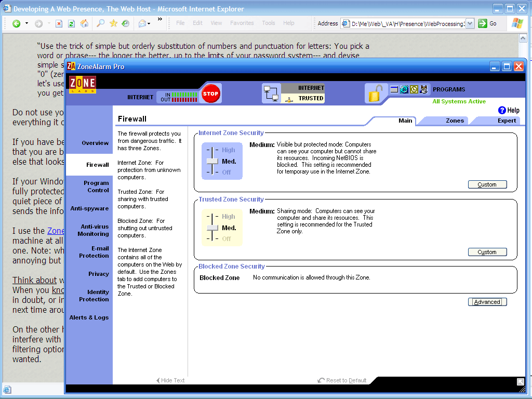Click the Internet Explorer program icon in ZoneAlarm
The image size is (532, 399).
point(404,89)
